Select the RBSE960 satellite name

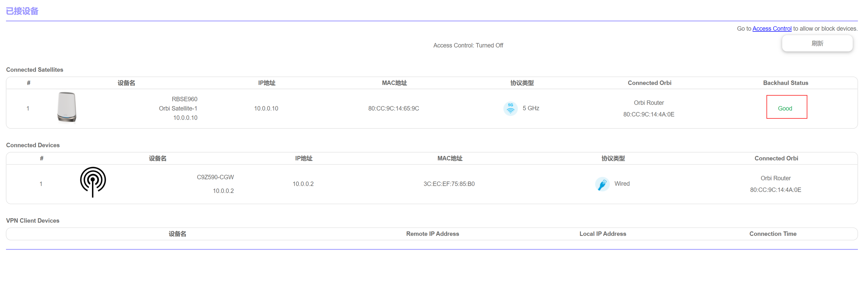184,99
